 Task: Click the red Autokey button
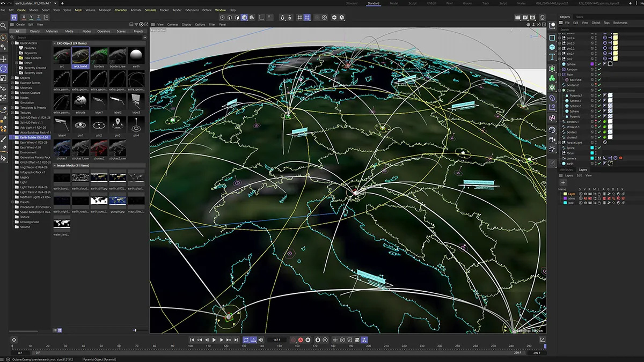tap(301, 340)
